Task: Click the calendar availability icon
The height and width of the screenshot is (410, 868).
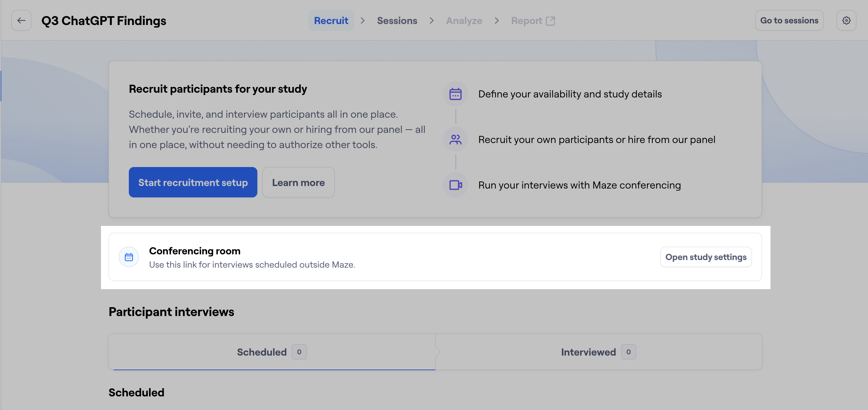Action: (455, 94)
